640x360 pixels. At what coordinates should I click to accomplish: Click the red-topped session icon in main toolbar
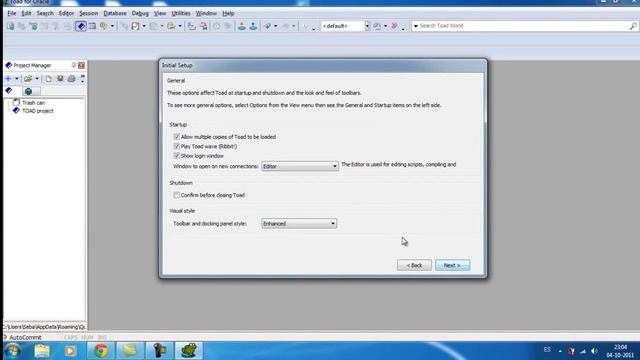pos(242,26)
